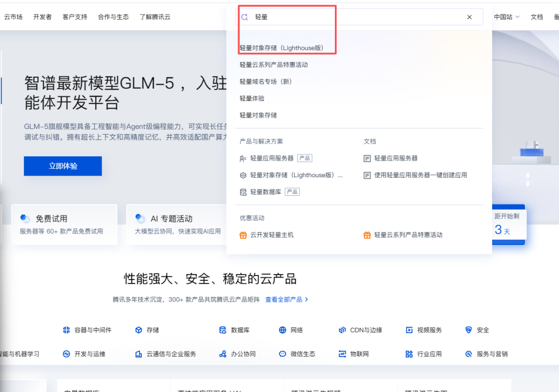Select the CDN与边缘 product category
Screen dimensions: 559x392
[360, 330]
